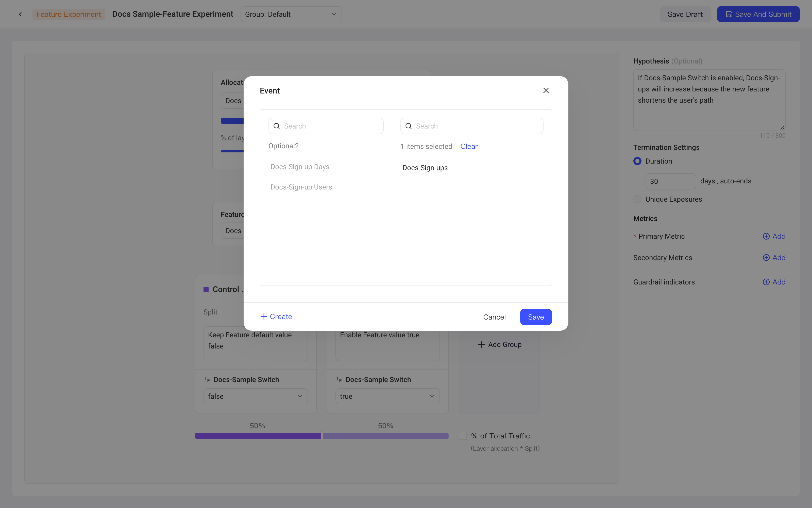Click the search magnifier icon in left field

tap(277, 126)
